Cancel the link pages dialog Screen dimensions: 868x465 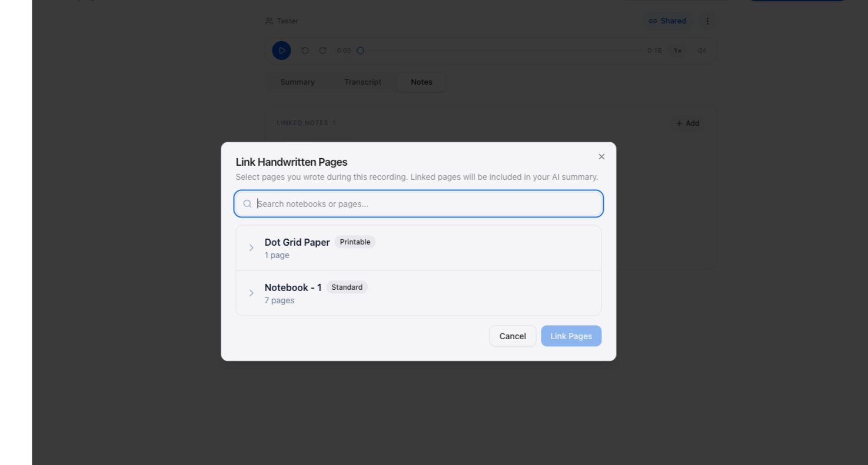[x=513, y=336]
